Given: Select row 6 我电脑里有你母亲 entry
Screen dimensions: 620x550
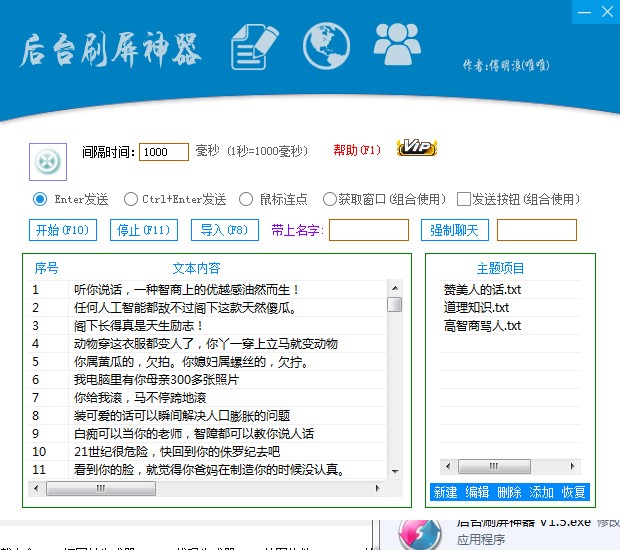Looking at the screenshot, I should [x=207, y=380].
